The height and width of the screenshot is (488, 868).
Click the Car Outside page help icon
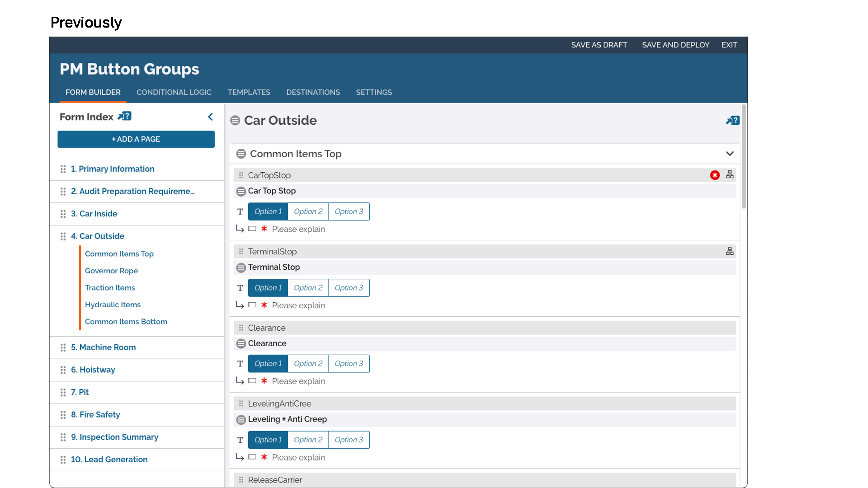(x=732, y=121)
